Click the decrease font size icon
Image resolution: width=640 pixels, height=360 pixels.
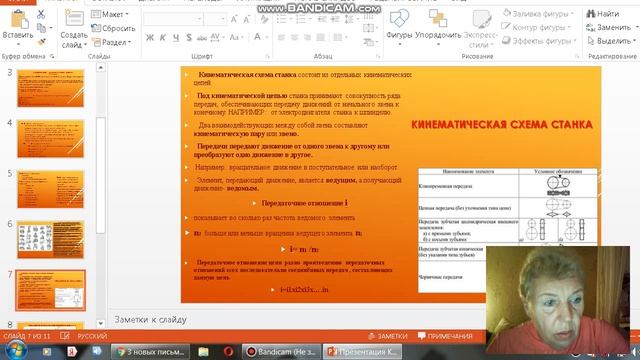[247, 19]
